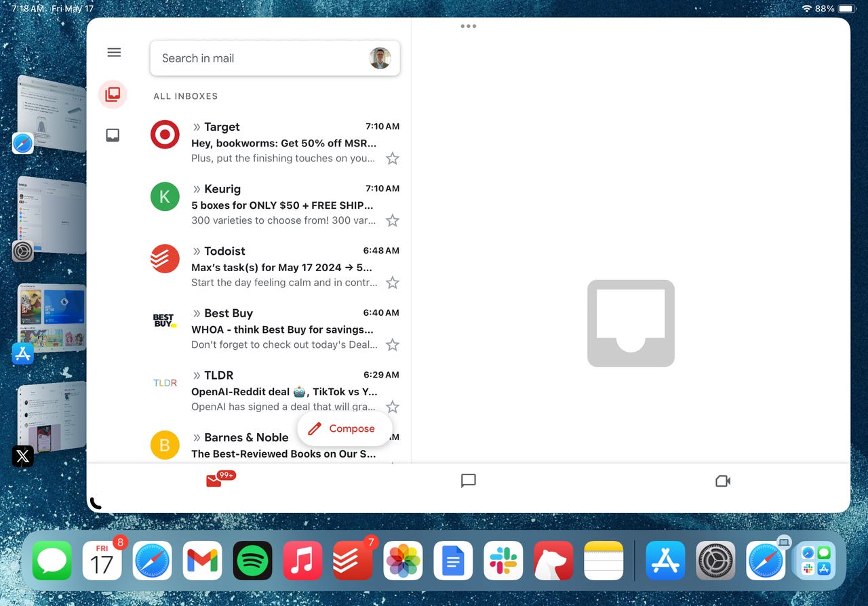This screenshot has height=606, width=868.
Task: Open the Mail tab with 99+ badge
Action: (x=220, y=480)
